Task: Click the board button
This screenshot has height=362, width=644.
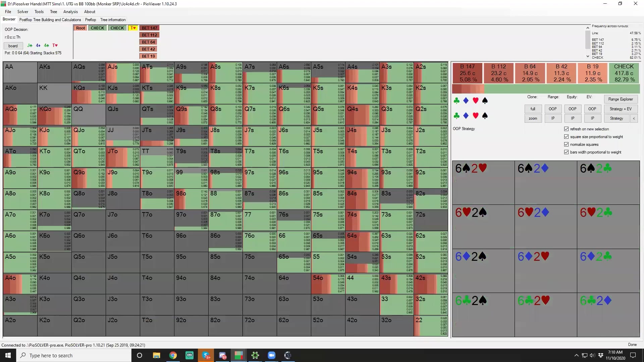Action: coord(13,46)
